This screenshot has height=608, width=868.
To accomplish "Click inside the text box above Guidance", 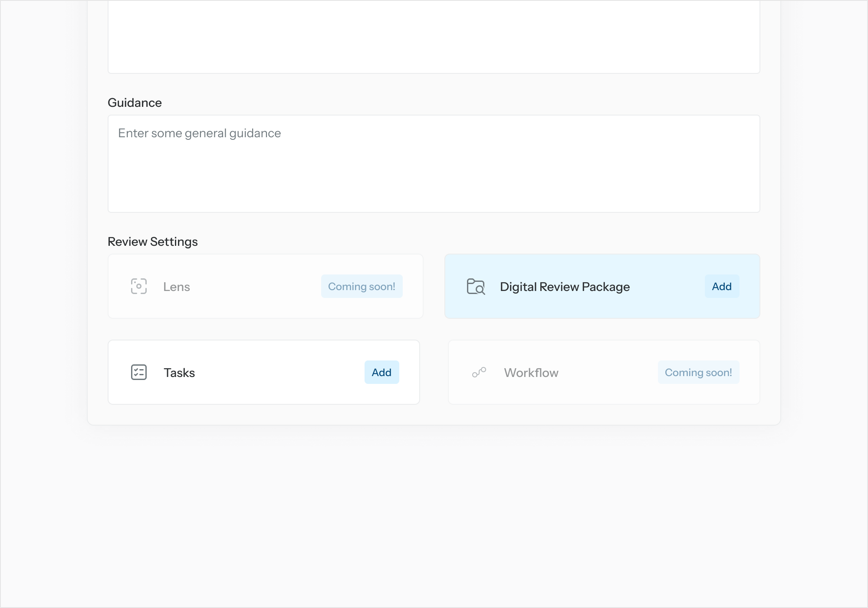I will 434,37.
